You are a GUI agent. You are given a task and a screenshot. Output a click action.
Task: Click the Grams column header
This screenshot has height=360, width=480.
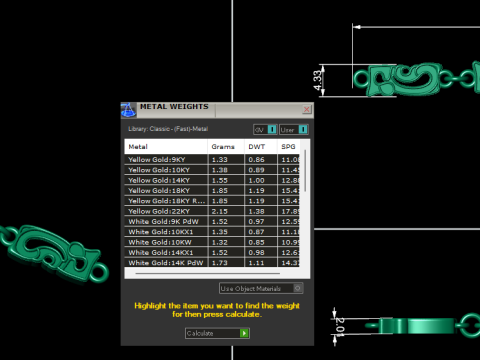pos(226,147)
